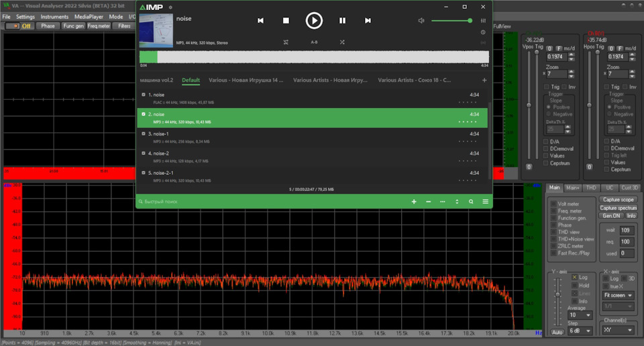Uncheck the checkbox for track 3 noise-1
This screenshot has width=644, height=346.
pyautogui.click(x=144, y=133)
